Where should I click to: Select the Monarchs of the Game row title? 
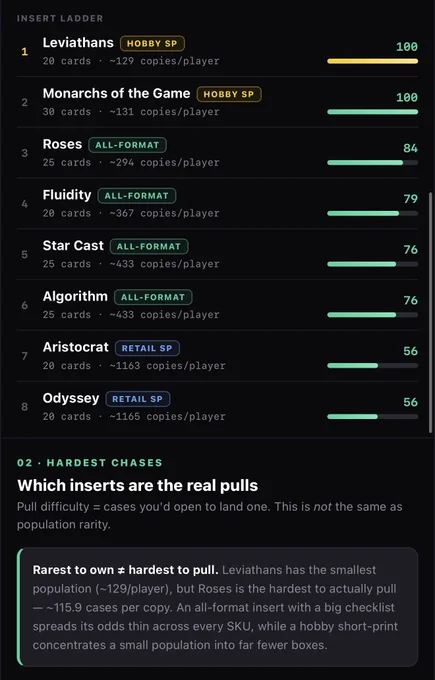[116, 93]
